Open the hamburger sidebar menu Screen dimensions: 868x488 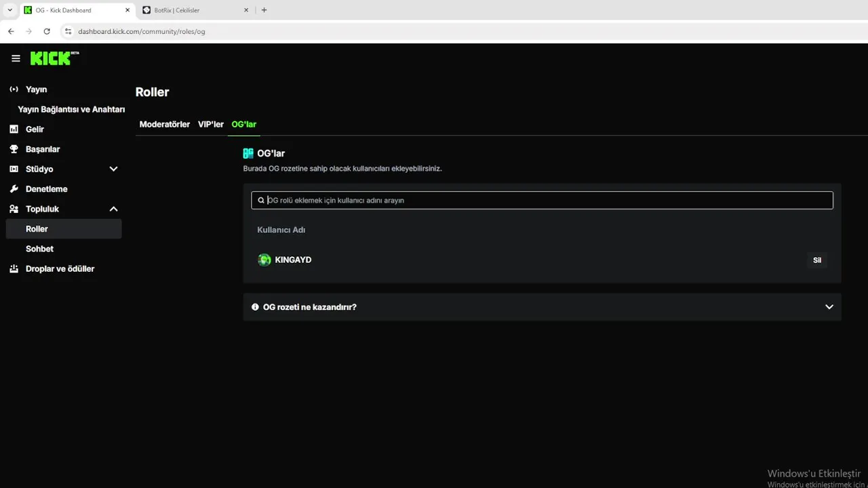[16, 59]
